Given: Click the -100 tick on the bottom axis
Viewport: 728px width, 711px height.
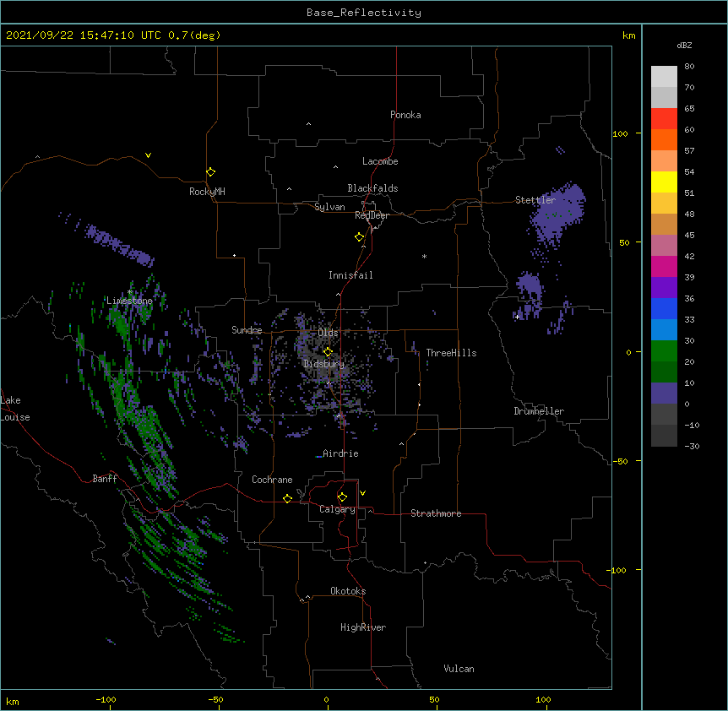Looking at the screenshot, I should pos(106,699).
